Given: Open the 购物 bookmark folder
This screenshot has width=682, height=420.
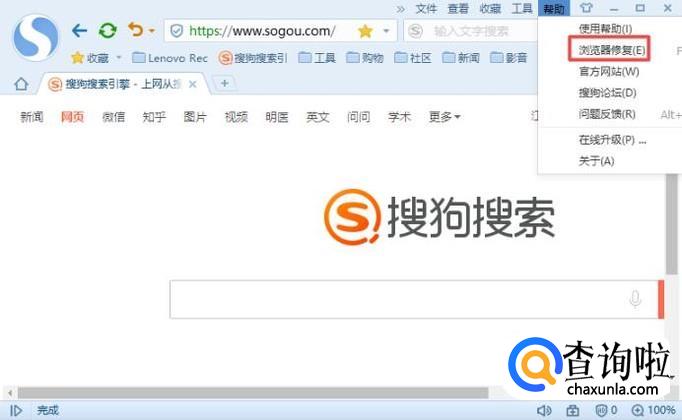Looking at the screenshot, I should point(365,58).
